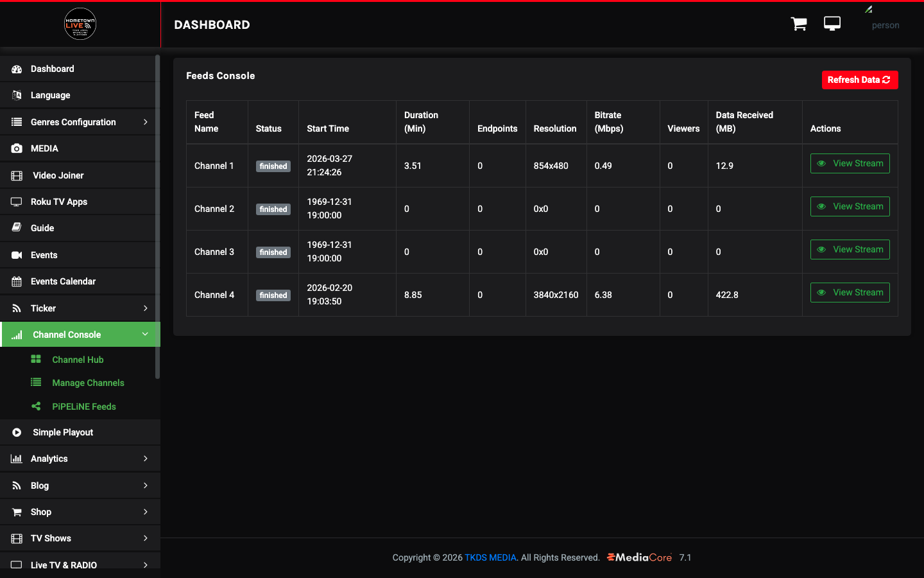Open the TKDS MEDIA footer link
The height and width of the screenshot is (578, 924).
click(x=490, y=557)
